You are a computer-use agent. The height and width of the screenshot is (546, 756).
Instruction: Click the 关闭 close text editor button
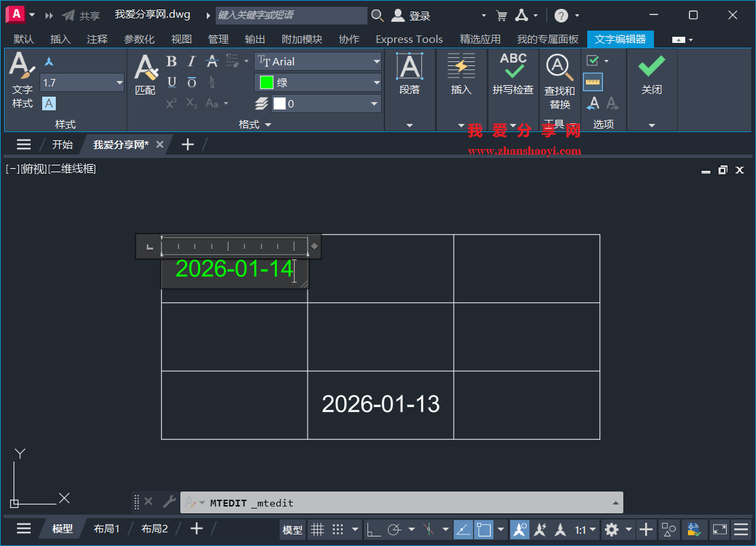[651, 75]
